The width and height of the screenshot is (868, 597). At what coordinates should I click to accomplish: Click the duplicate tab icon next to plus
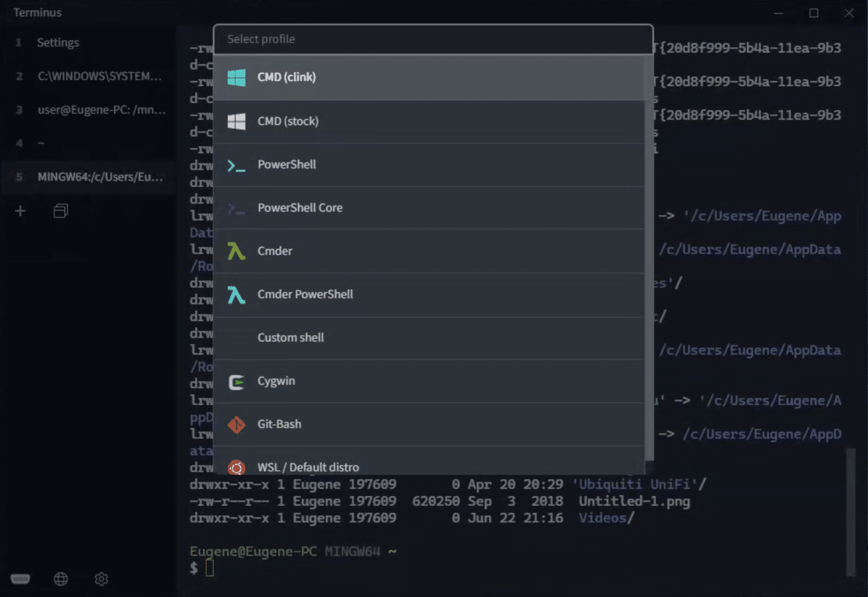click(61, 211)
